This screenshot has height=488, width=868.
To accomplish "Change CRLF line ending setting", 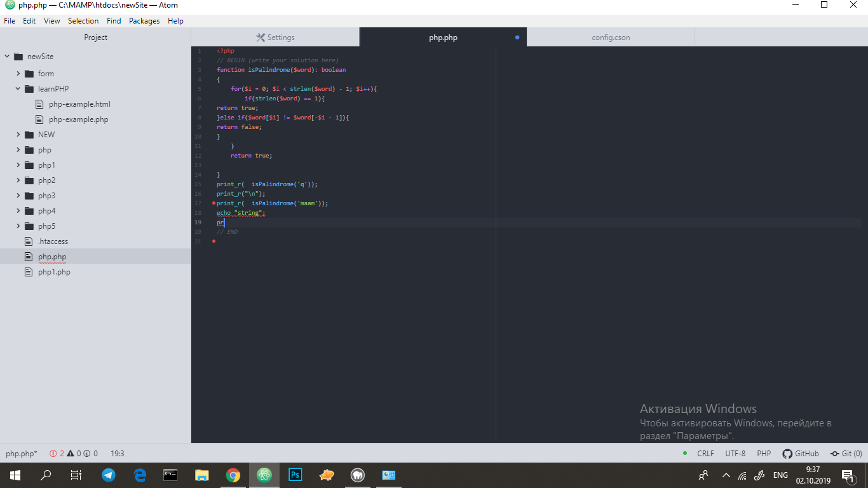I will (x=705, y=454).
